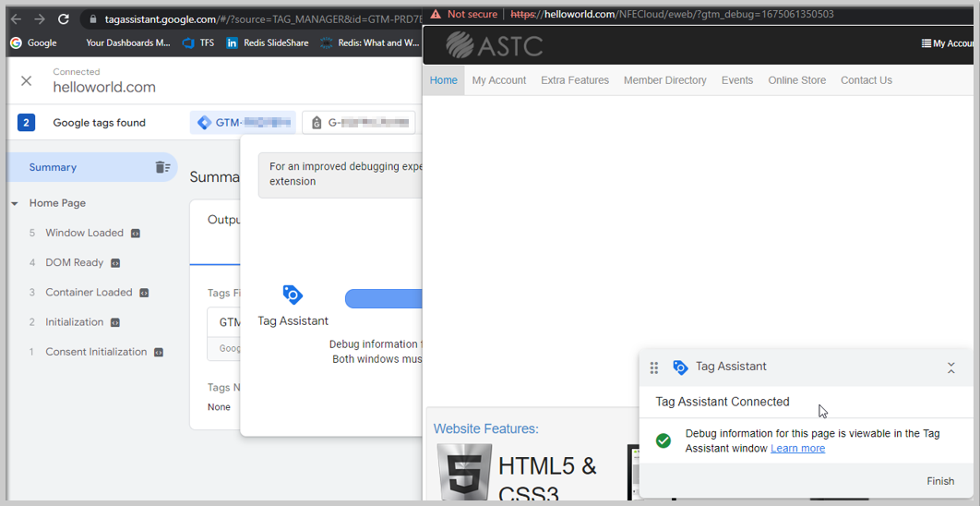Open the Contact Us nav item

click(x=866, y=80)
